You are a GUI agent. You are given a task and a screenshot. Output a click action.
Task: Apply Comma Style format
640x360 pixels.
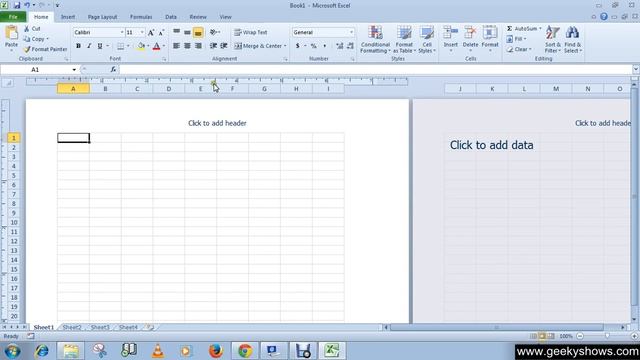(x=324, y=46)
